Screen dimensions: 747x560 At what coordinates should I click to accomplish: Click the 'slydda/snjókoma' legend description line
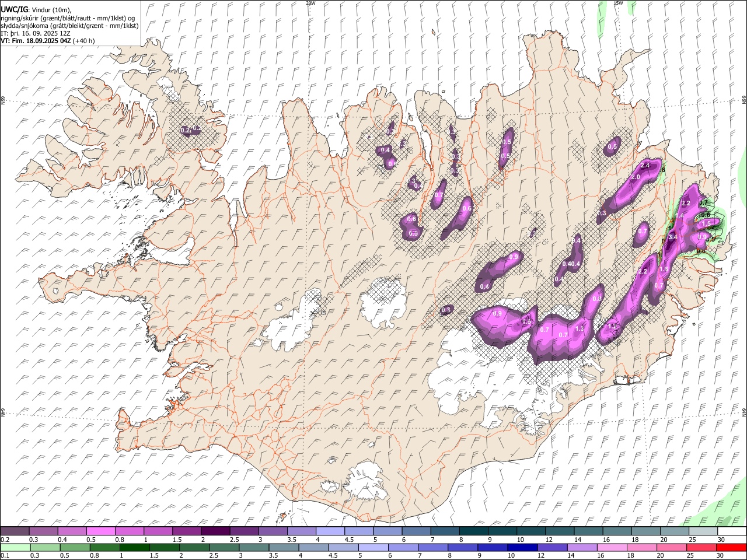[69, 26]
